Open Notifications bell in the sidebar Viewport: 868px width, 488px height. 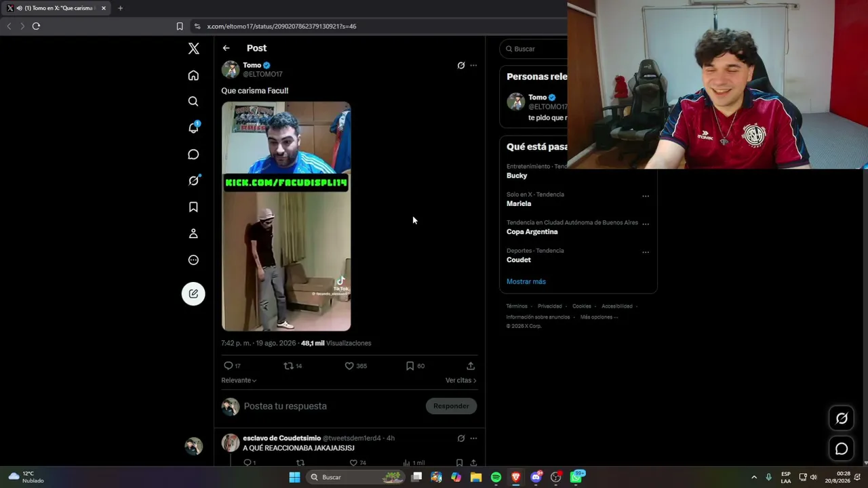193,127
